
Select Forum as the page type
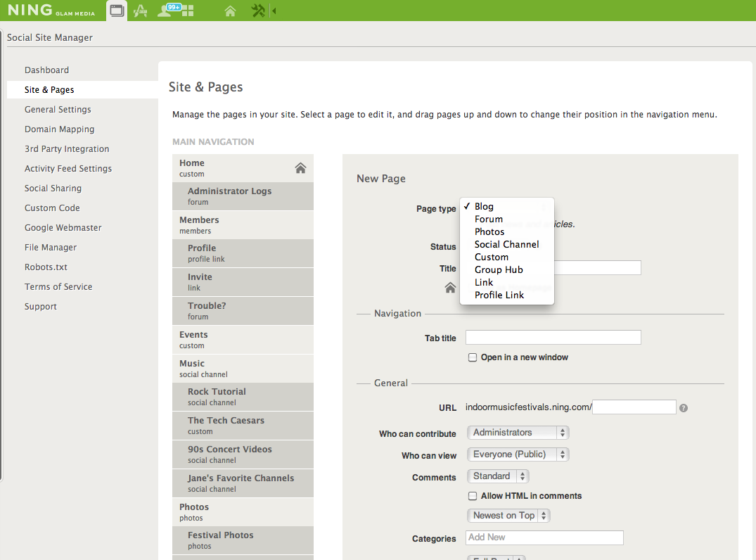coord(507,219)
